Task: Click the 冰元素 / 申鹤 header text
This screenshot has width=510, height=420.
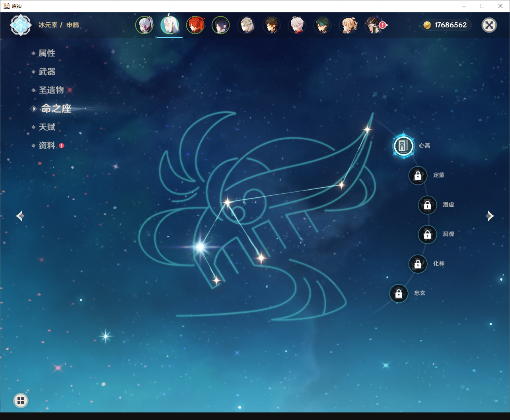Action: click(x=58, y=25)
